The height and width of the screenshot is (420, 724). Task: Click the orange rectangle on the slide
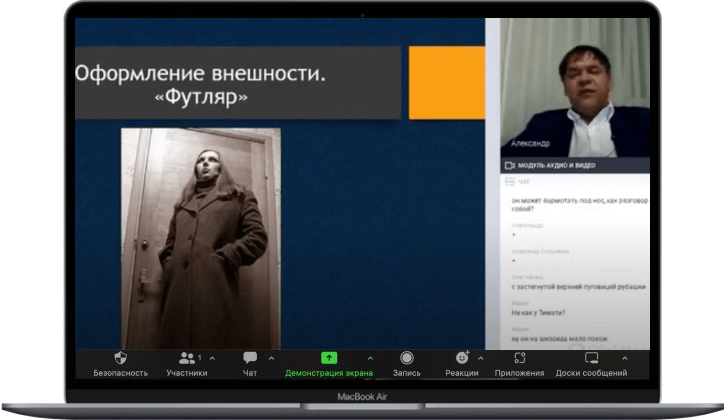point(446,83)
